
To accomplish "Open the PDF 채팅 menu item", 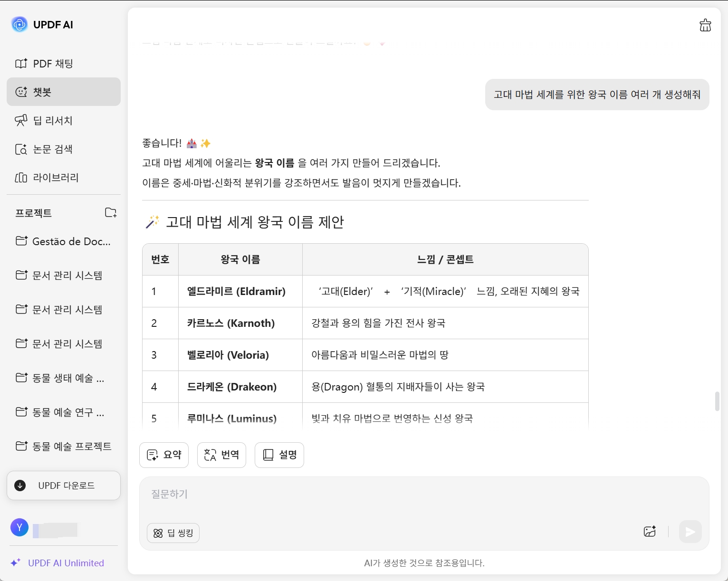I will 53,64.
